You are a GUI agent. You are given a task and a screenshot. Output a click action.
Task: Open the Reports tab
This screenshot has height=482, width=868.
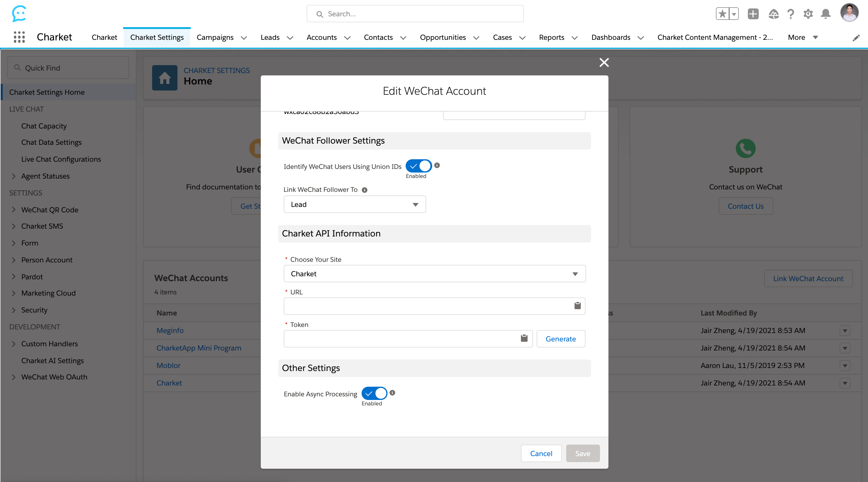click(551, 37)
